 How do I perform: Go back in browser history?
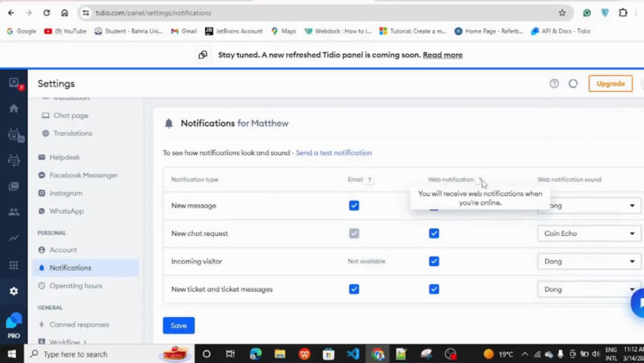pos(11,13)
